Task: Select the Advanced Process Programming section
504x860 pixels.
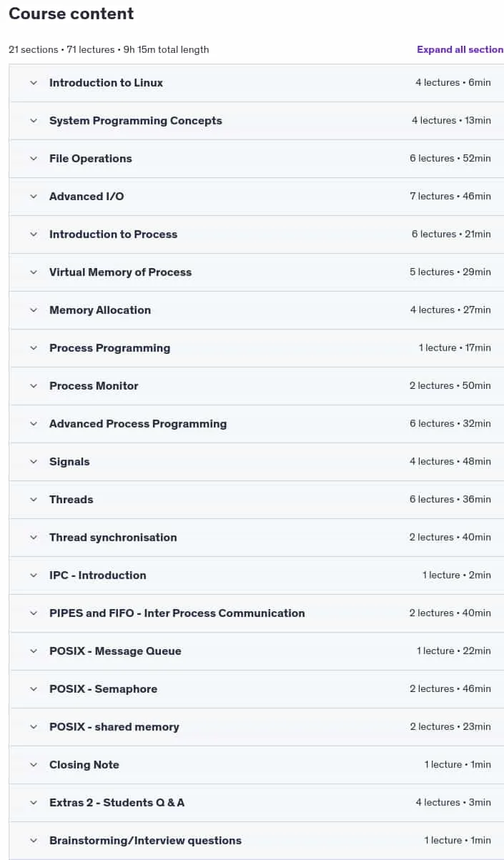Action: click(138, 424)
